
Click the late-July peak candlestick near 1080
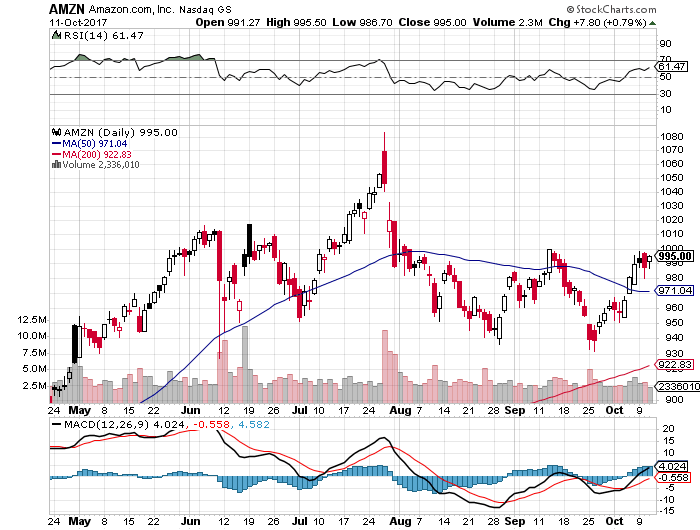click(384, 163)
